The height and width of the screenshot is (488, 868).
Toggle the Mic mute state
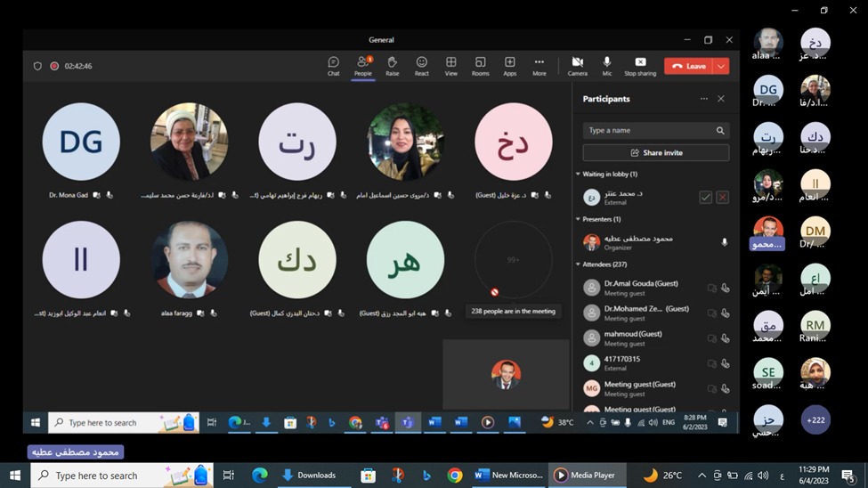tap(607, 66)
